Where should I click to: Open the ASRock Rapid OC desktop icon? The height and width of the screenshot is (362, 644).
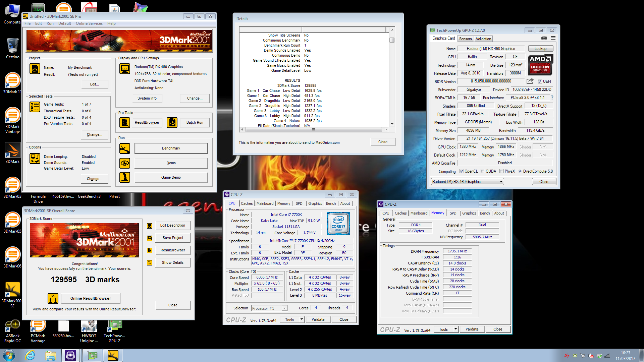tap(12, 331)
